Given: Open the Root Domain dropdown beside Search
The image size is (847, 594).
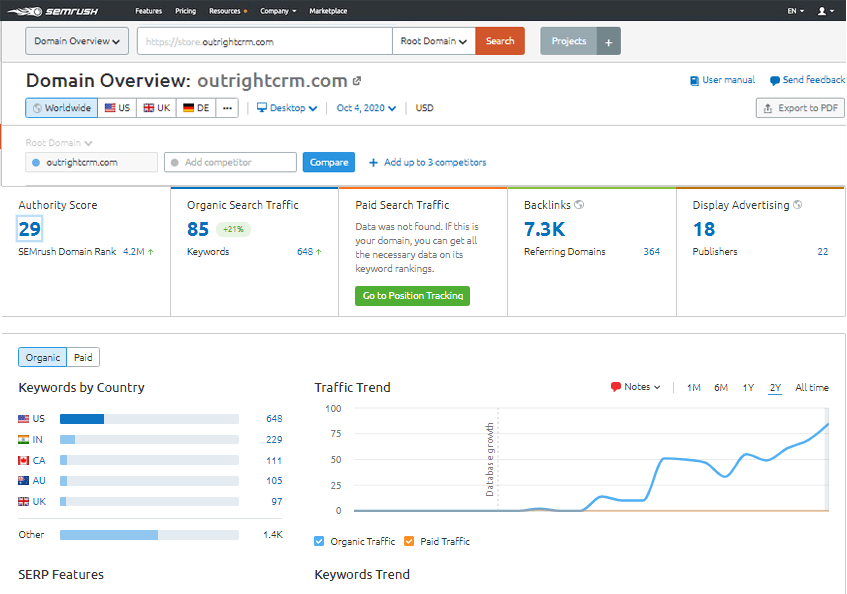Looking at the screenshot, I should coord(434,42).
